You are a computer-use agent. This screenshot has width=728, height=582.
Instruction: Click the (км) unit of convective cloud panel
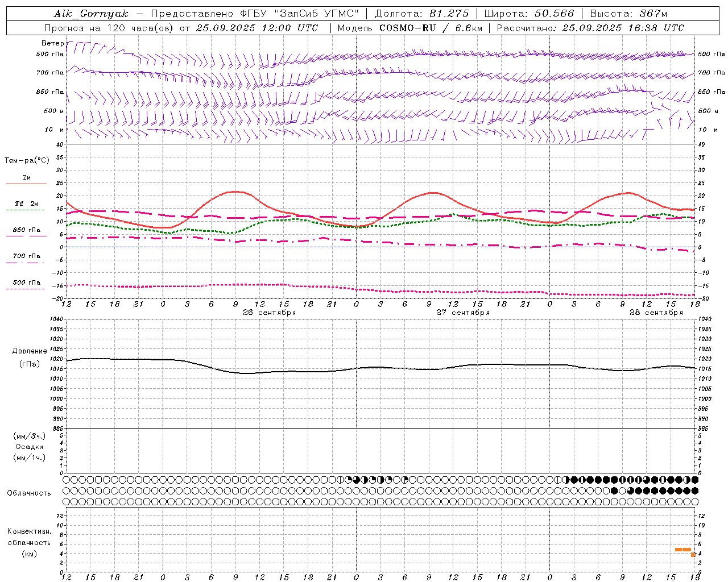(30, 554)
